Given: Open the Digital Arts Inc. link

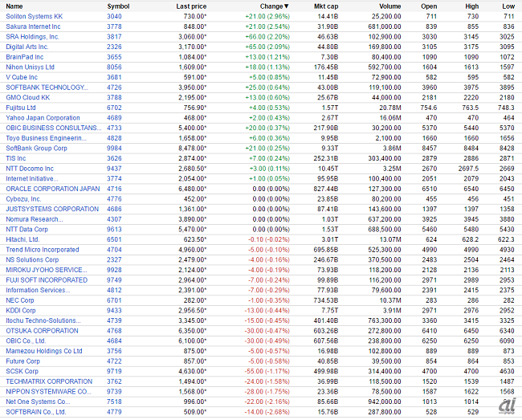Looking at the screenshot, I should [27, 47].
